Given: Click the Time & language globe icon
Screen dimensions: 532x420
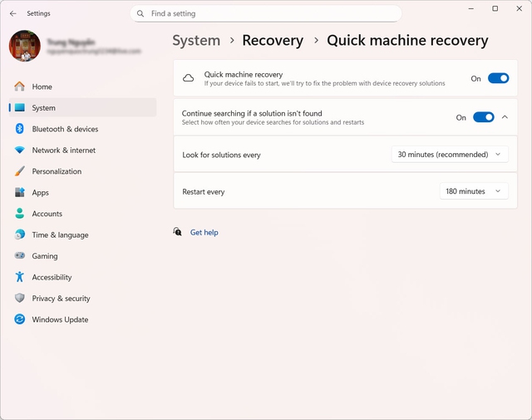Looking at the screenshot, I should point(20,235).
